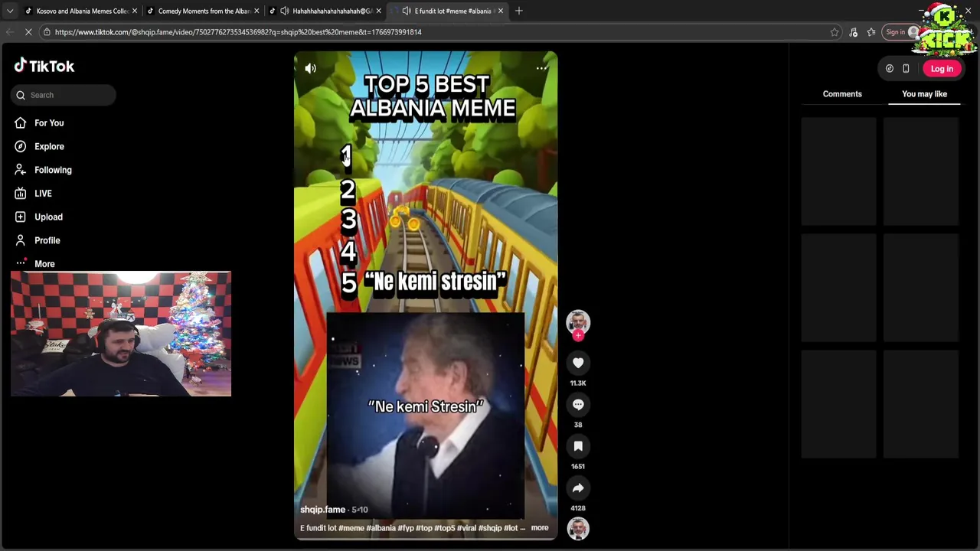
Task: Switch to the Comments tab
Action: (842, 94)
